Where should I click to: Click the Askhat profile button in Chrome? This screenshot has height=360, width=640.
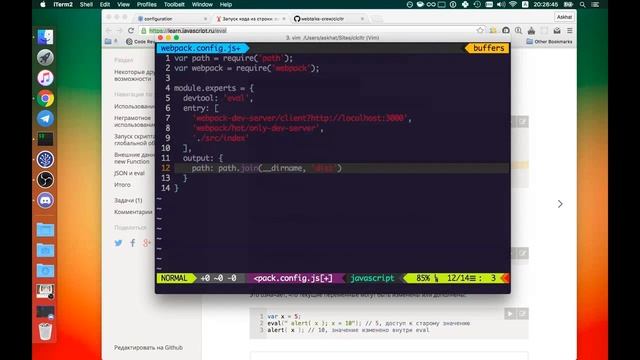564,17
